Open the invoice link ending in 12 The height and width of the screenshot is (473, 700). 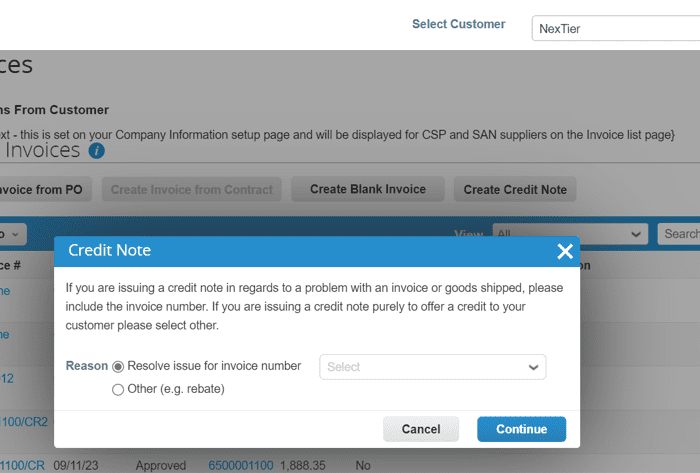[x=6, y=379]
